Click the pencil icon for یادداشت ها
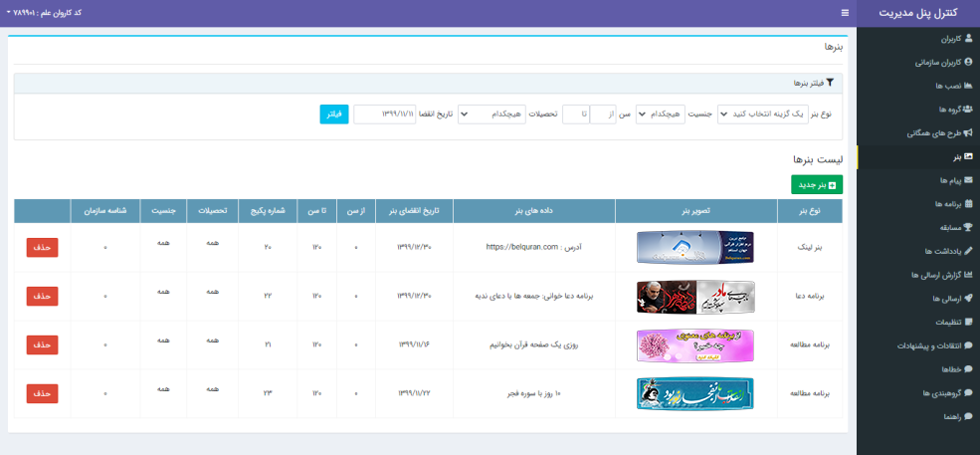 [969, 251]
